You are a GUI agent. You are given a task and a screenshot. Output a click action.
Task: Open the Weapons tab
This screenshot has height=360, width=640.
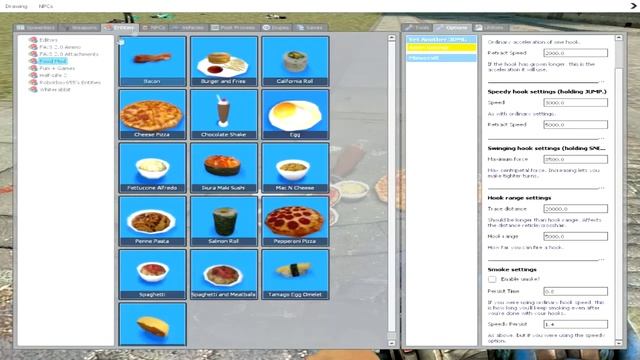[x=79, y=27]
